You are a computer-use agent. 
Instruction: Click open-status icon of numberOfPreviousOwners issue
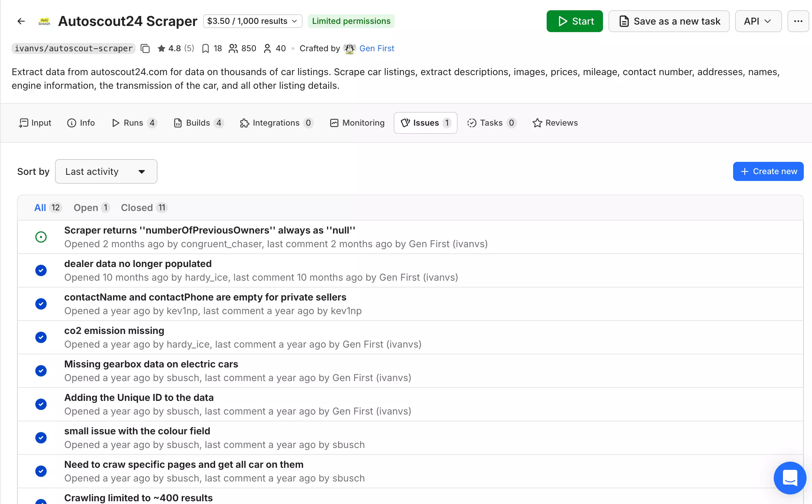point(41,237)
